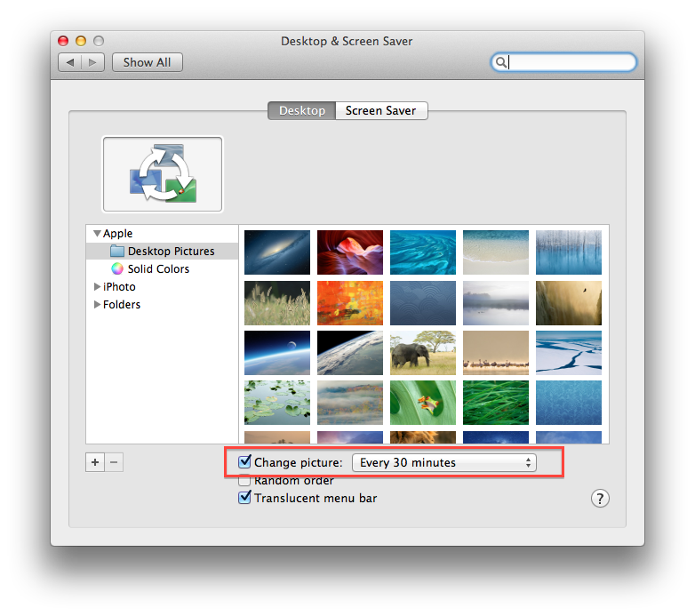This screenshot has width=695, height=616.
Task: Open help with question mark button
Action: pos(600,499)
